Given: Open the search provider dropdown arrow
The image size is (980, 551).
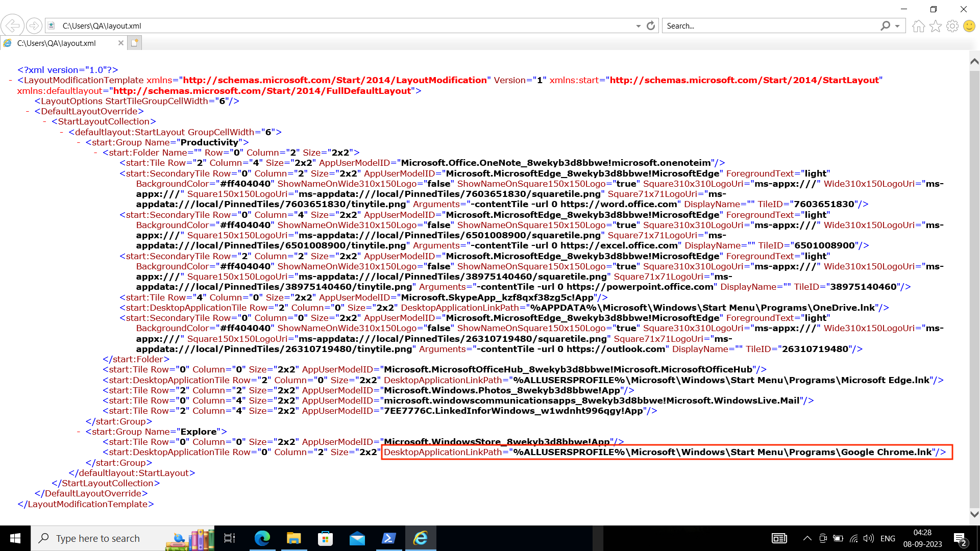Looking at the screenshot, I should click(897, 26).
